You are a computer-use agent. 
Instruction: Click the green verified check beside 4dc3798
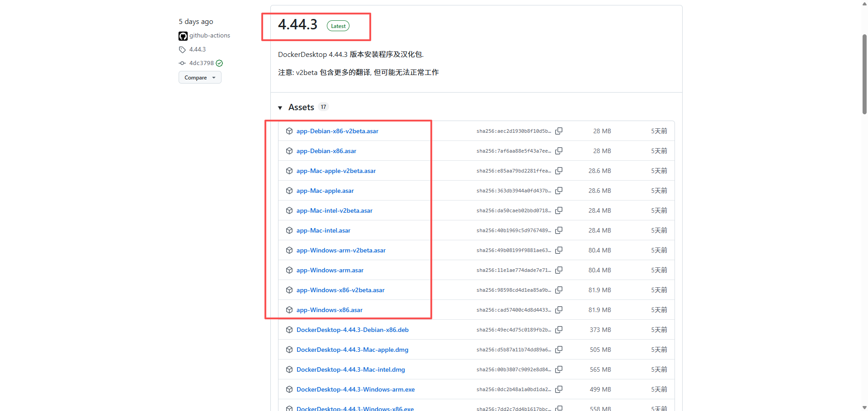pyautogui.click(x=219, y=63)
